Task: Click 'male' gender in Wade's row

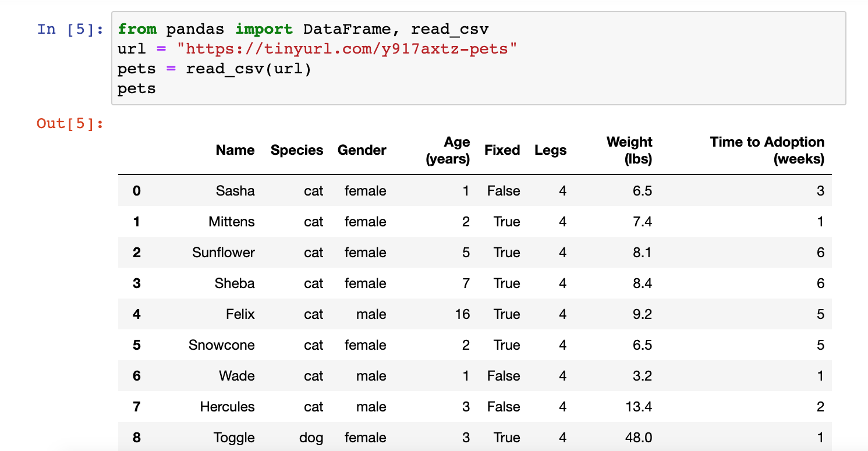Action: pos(371,376)
